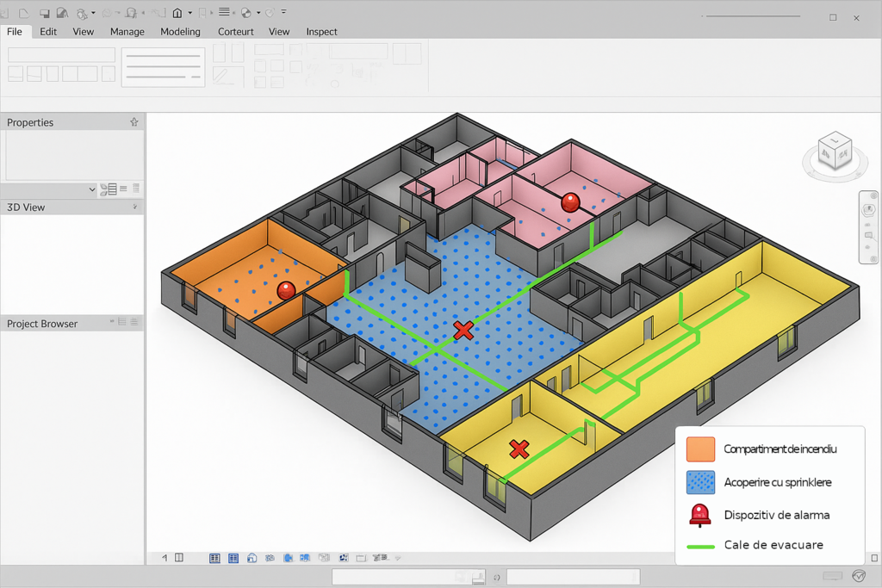
Task: Click the red X marker in yellow room
Action: coord(519,449)
